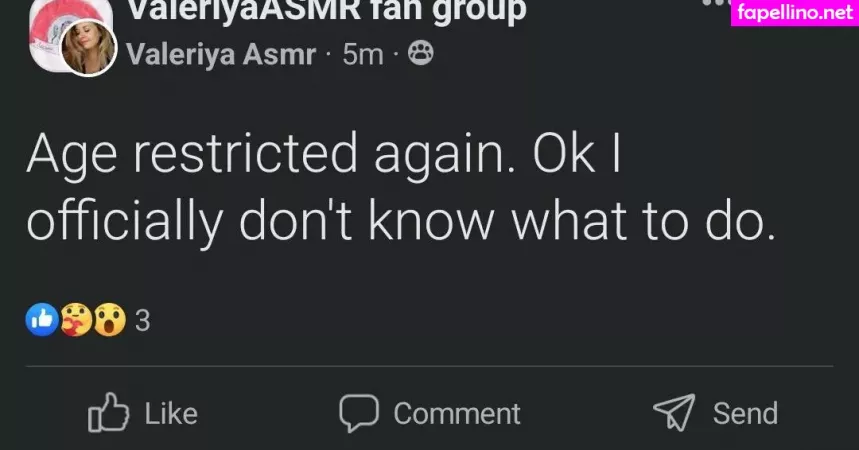View who reacted via the count 3

coord(141,321)
